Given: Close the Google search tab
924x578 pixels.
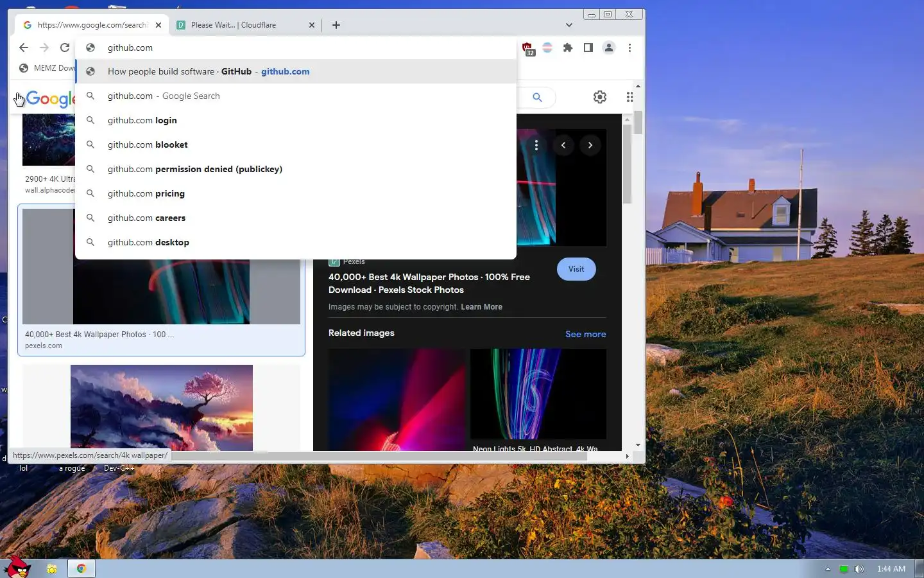Looking at the screenshot, I should 158,25.
